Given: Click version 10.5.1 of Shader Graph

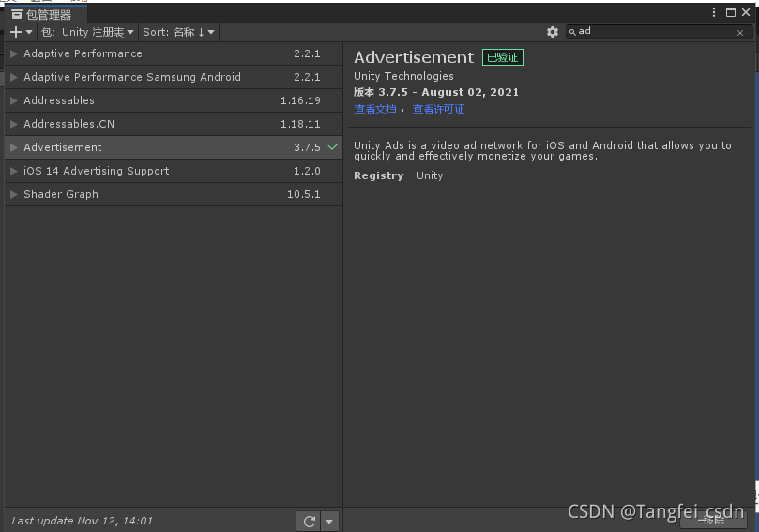Looking at the screenshot, I should [303, 194].
